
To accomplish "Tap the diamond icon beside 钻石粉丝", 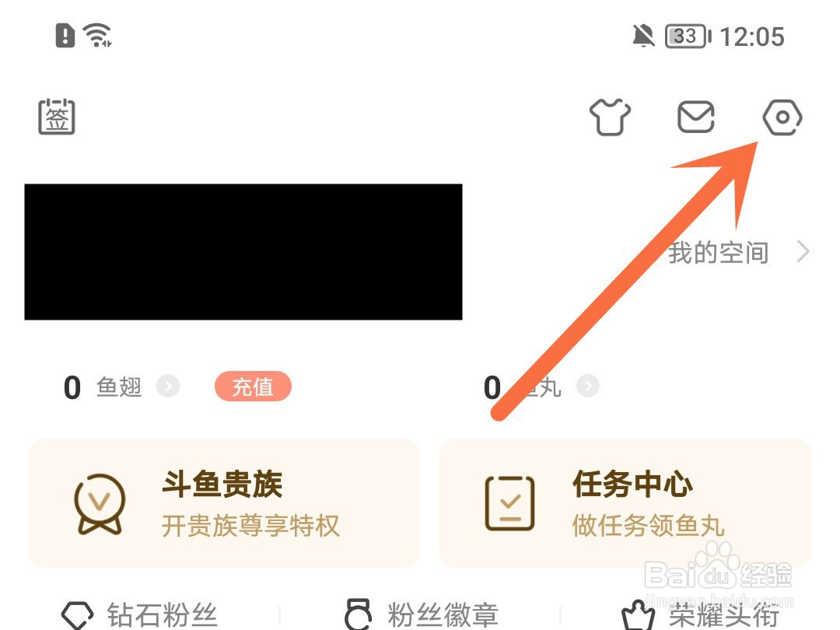I will [78, 615].
